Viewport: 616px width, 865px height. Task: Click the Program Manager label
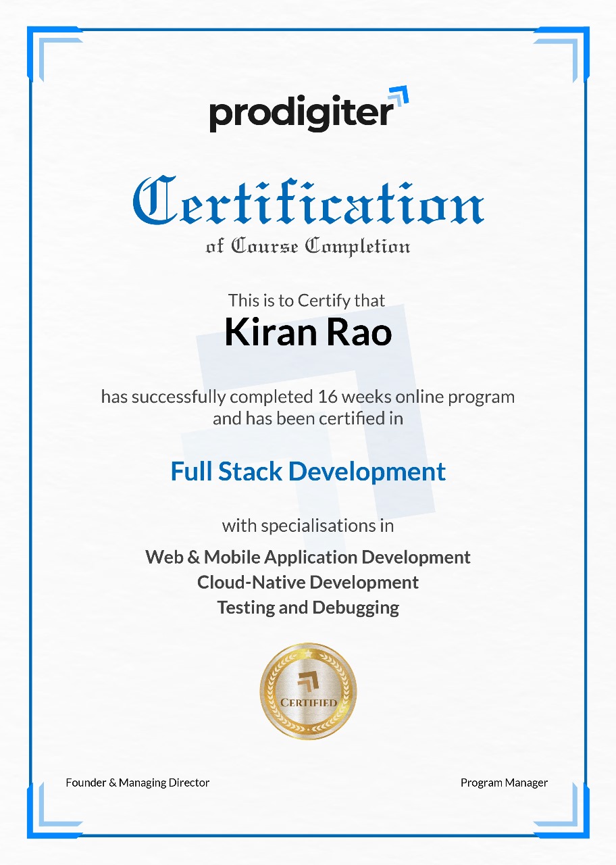(x=504, y=783)
